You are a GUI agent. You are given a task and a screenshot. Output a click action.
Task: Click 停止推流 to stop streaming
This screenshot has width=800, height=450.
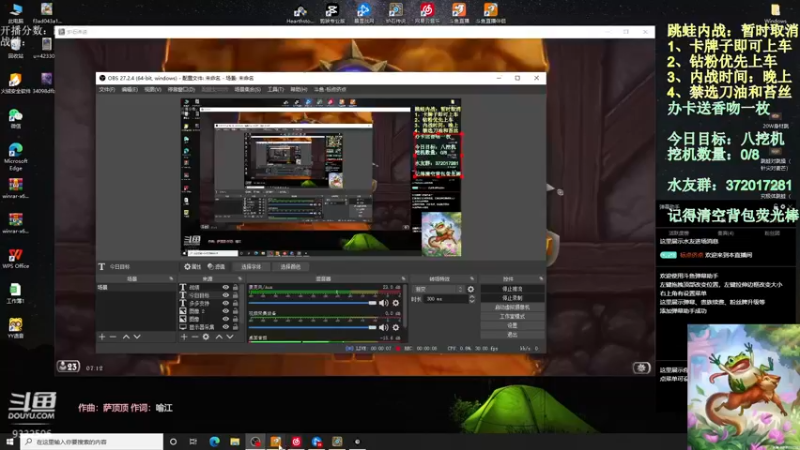tap(512, 289)
